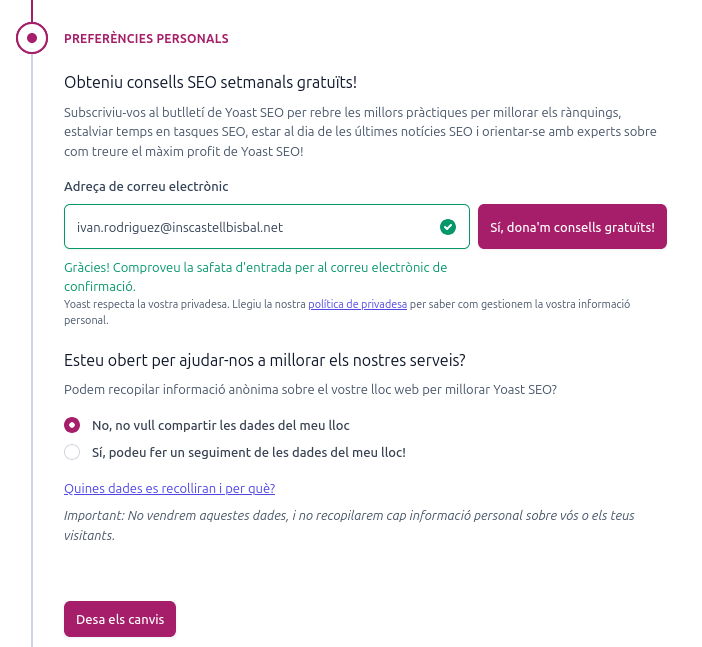This screenshot has width=702, height=647.
Task: Click the "Sí, podeu fer un seguiment" label text
Action: tap(249, 452)
